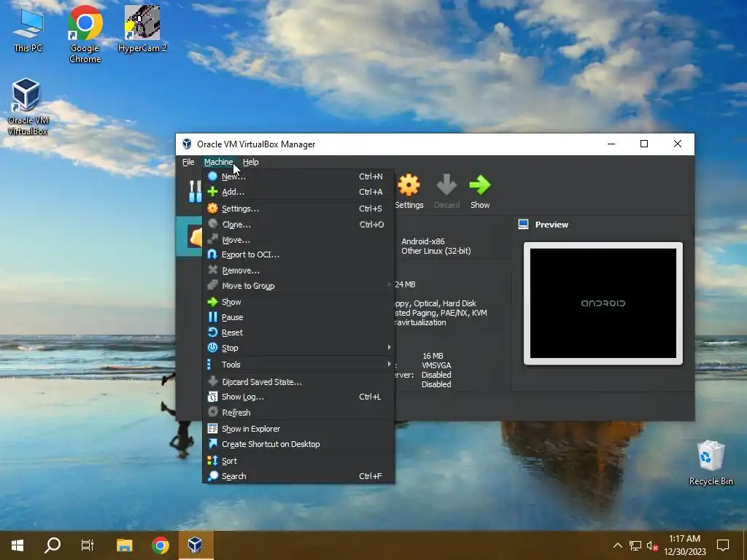This screenshot has width=747, height=560.
Task: Show hidden system tray icons chevron
Action: (x=617, y=545)
